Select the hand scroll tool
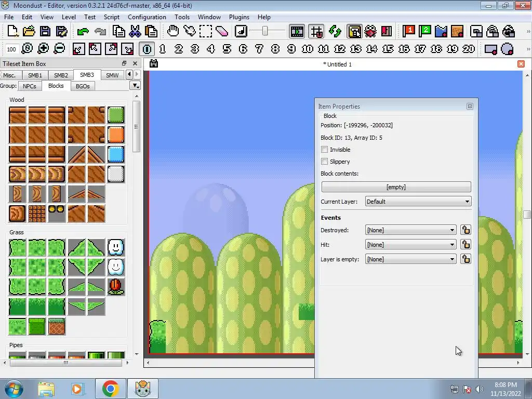Screen dimensions: 532x399 173,31
